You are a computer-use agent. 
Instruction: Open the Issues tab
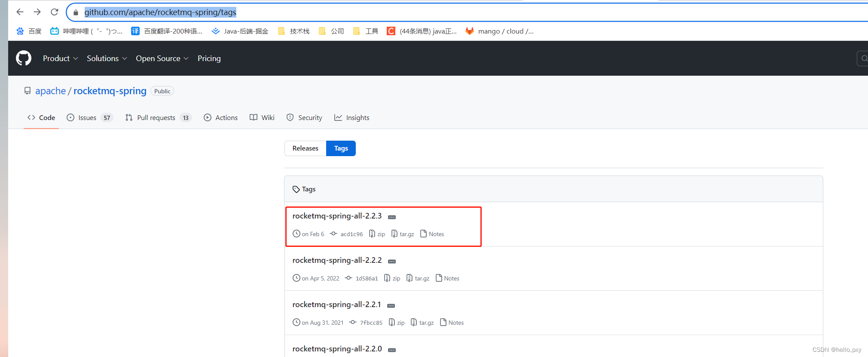(x=89, y=117)
